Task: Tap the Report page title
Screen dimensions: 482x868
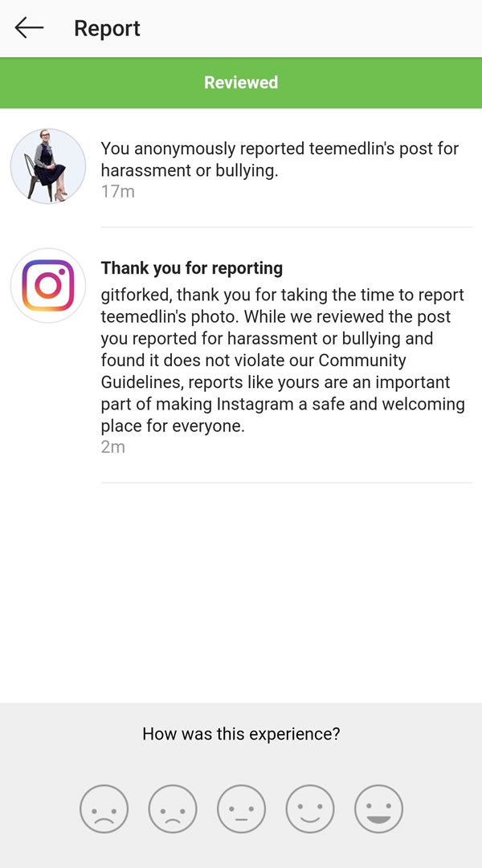Action: tap(107, 28)
